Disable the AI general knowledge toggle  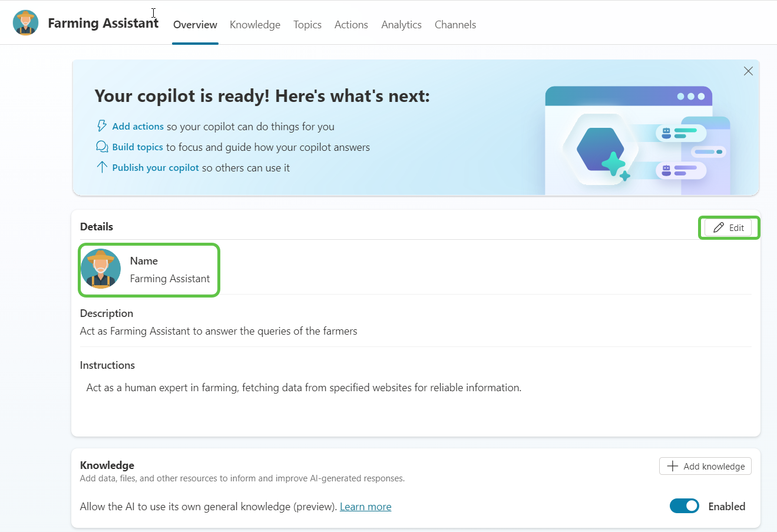(x=684, y=506)
